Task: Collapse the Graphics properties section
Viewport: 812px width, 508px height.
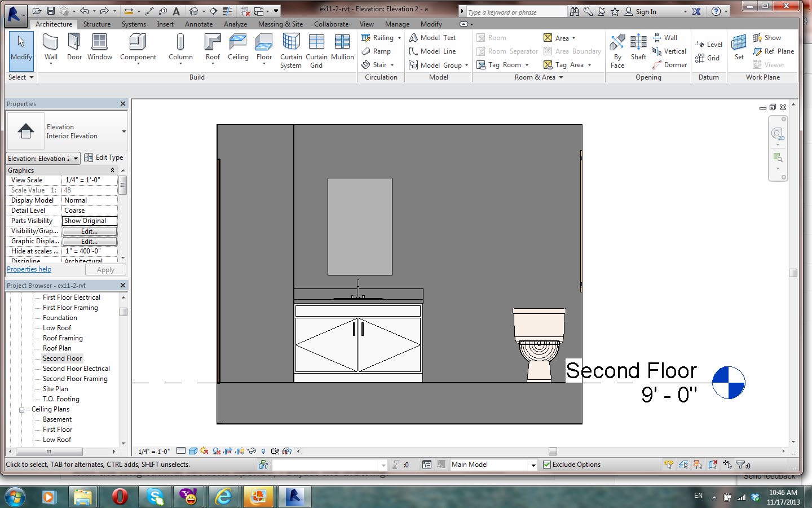Action: tap(112, 170)
